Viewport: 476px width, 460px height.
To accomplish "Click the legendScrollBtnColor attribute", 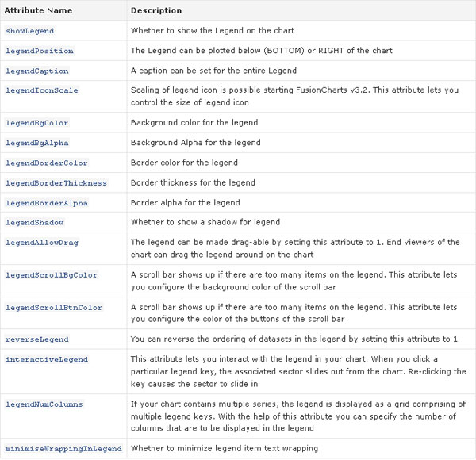I will pos(54,308).
